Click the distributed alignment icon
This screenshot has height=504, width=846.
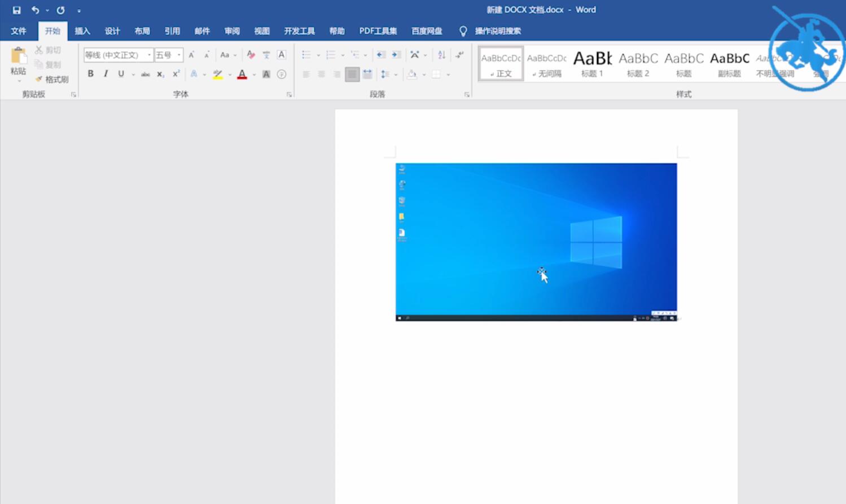point(367,74)
